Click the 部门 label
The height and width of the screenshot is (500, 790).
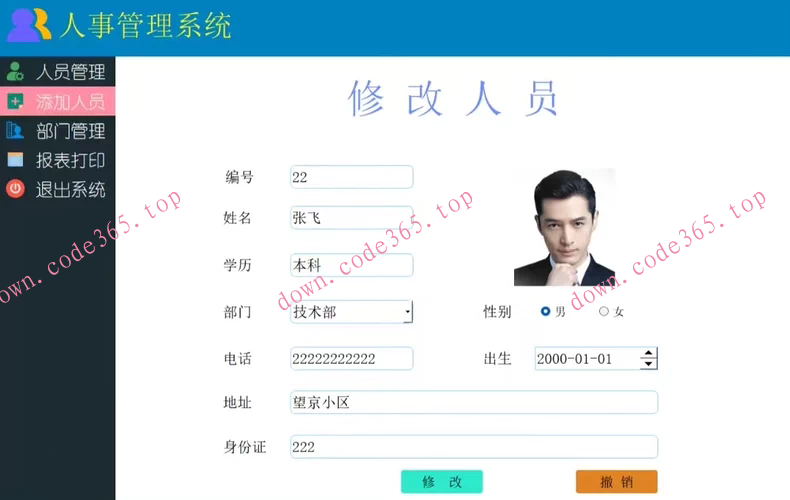coord(237,312)
